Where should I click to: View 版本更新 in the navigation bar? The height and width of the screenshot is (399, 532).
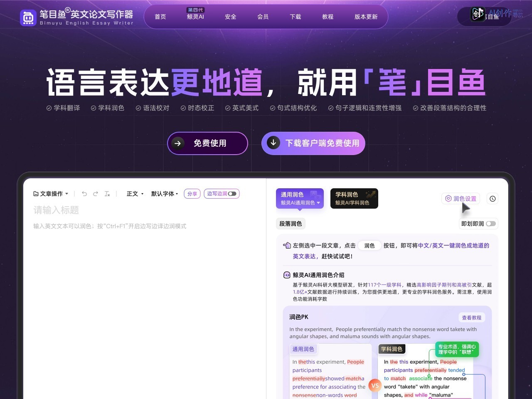point(366,17)
